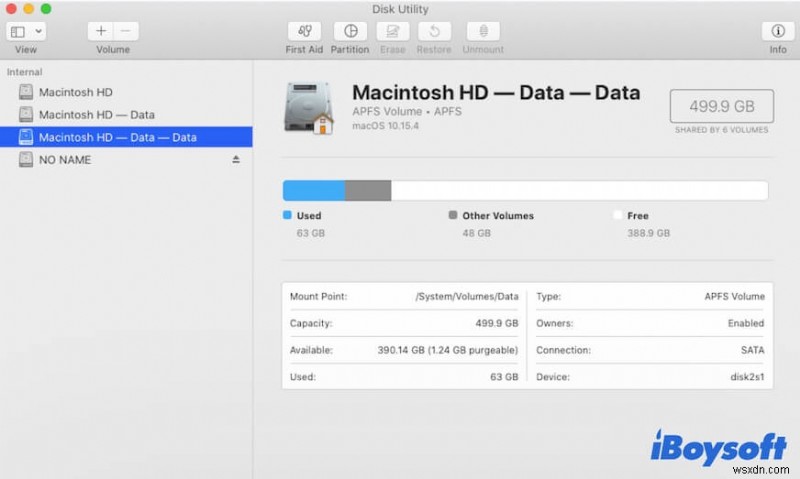800x479 pixels.
Task: Remove volume with the minus button
Action: (x=126, y=31)
